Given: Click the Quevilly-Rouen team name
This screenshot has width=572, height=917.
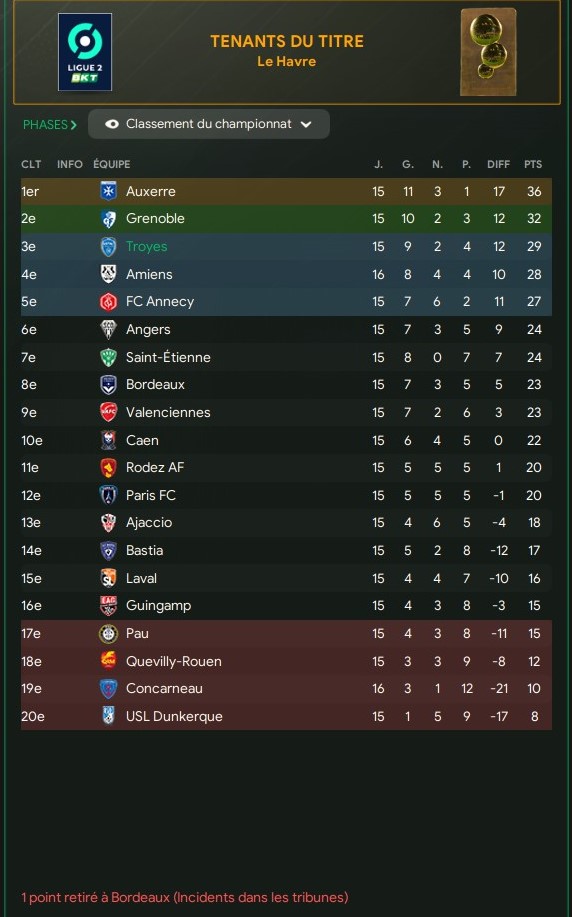Looking at the screenshot, I should [x=174, y=661].
